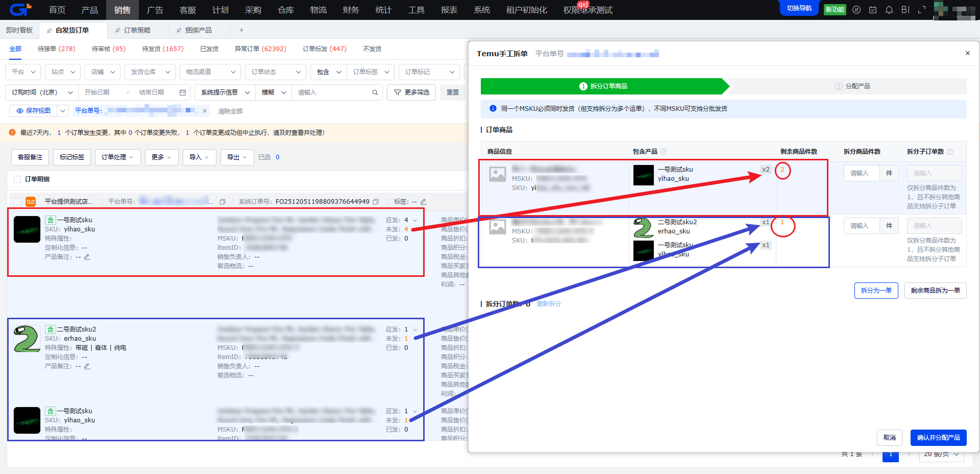
Task: Click the G logo in the top bar
Action: pyautogui.click(x=20, y=10)
